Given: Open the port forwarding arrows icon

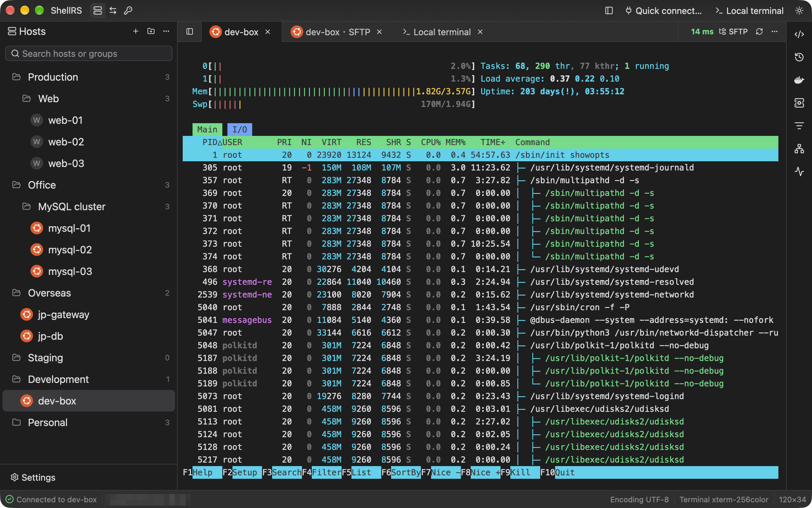Looking at the screenshot, I should click(x=113, y=10).
